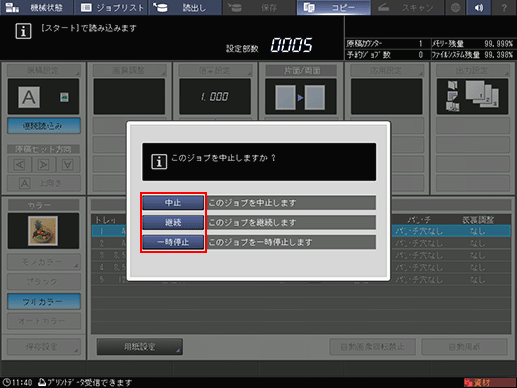Click the 継続 button to continue job
Image resolution: width=517 pixels, height=388 pixels.
[173, 222]
